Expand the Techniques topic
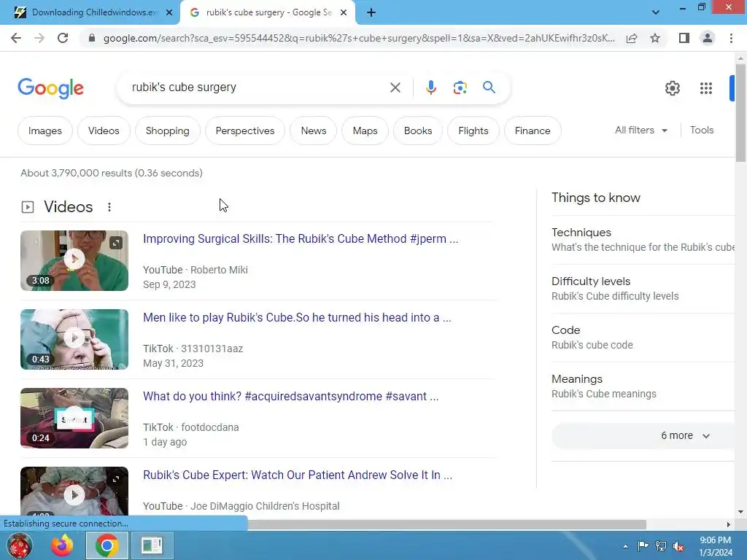 pyautogui.click(x=643, y=239)
